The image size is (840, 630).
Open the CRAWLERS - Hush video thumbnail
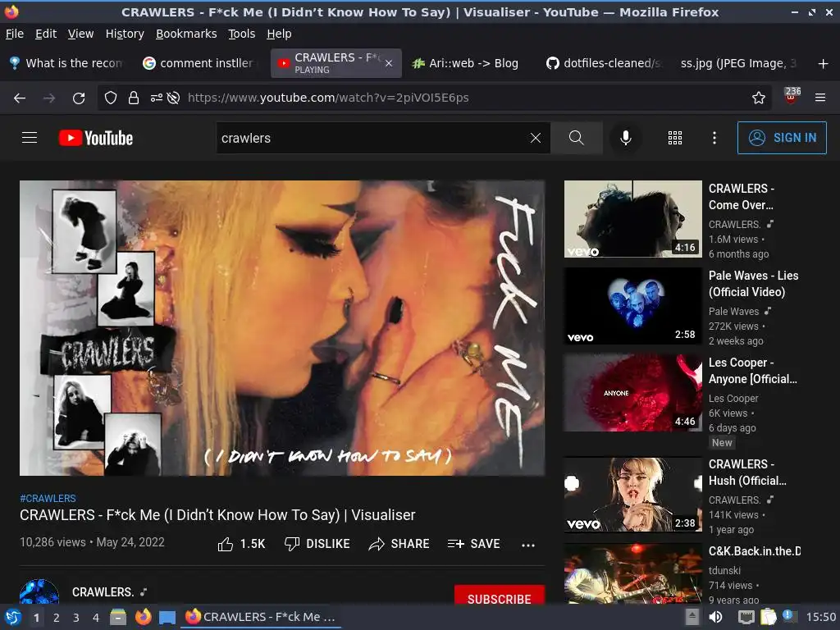(x=632, y=495)
